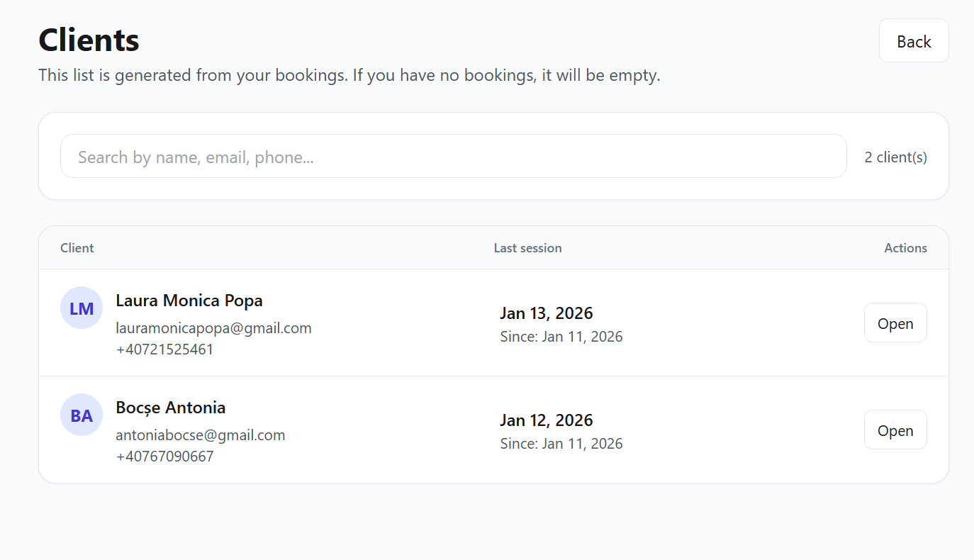
Task: Select the name Bocșe Antonia
Action: coord(170,408)
